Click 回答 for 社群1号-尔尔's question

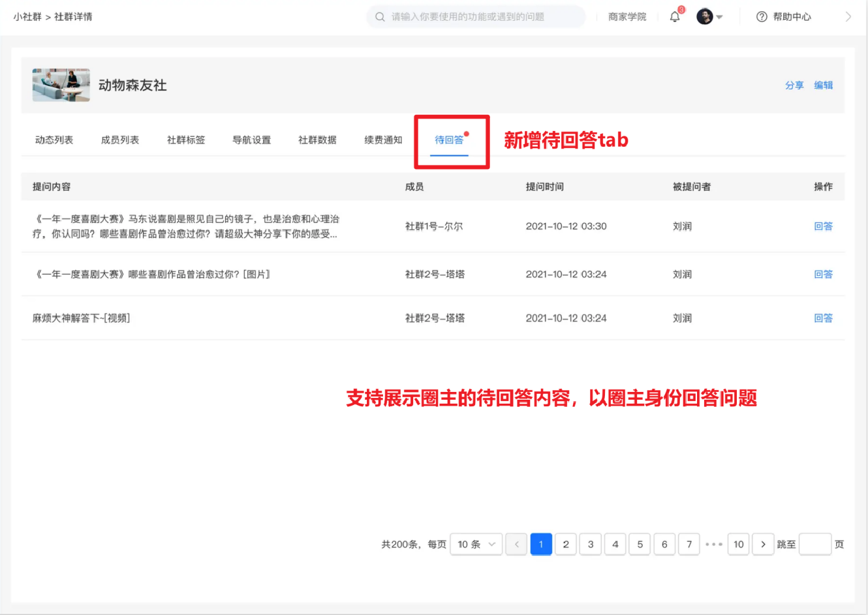pyautogui.click(x=823, y=226)
